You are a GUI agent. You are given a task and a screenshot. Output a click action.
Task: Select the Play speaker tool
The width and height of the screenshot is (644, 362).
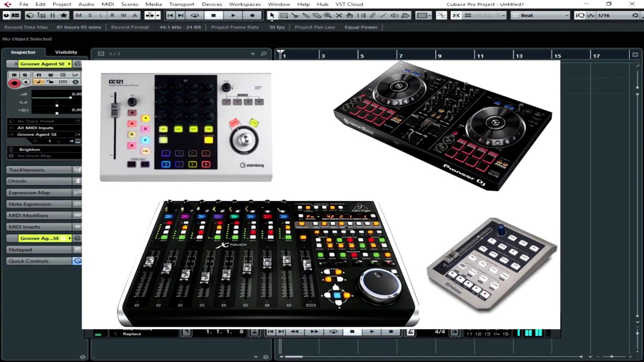(x=394, y=16)
